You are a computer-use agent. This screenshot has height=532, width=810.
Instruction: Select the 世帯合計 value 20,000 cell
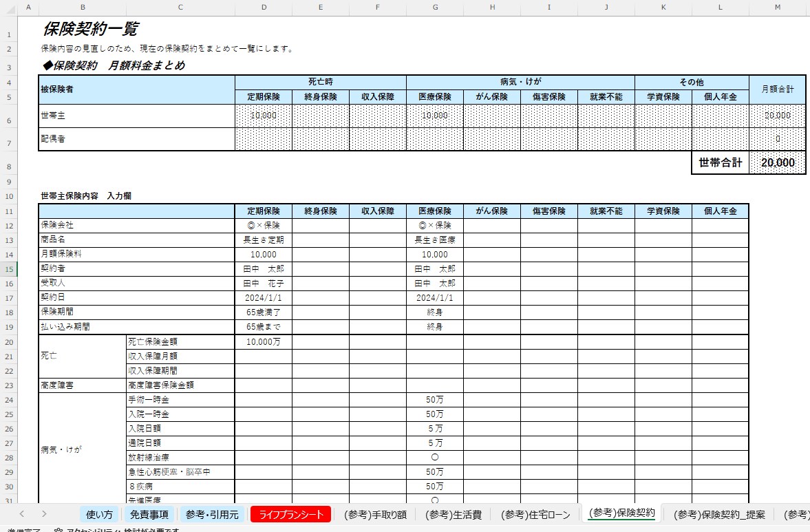(x=778, y=162)
